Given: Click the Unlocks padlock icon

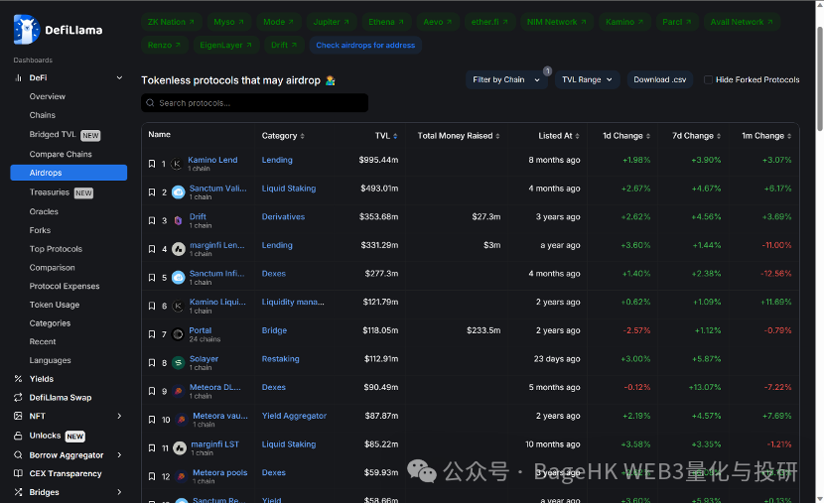Looking at the screenshot, I should click(x=18, y=436).
